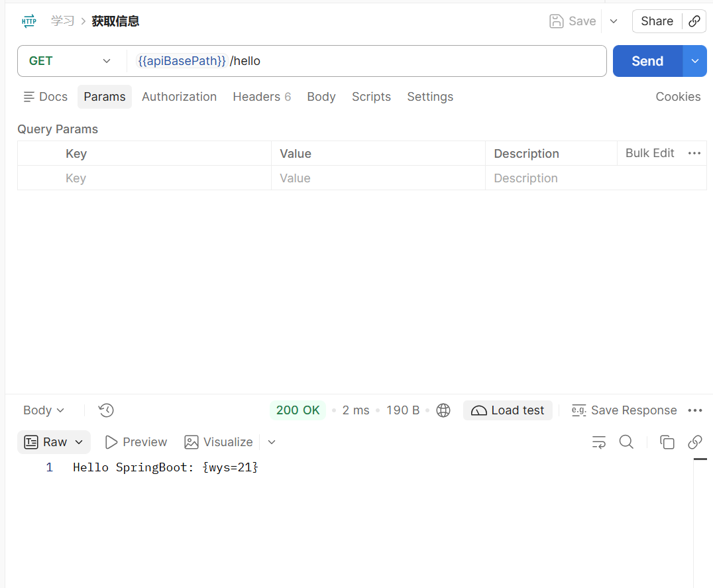
Task: Open the Docs tab
Action: pos(46,97)
